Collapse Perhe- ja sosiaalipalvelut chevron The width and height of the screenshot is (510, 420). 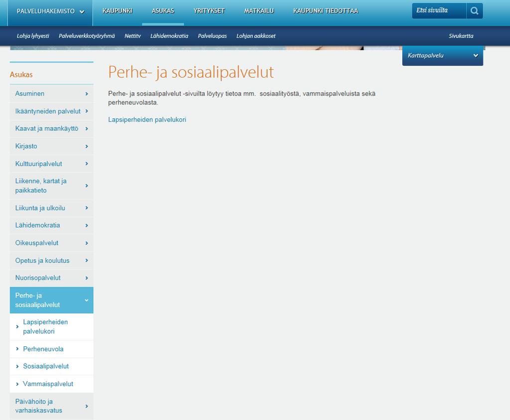(x=87, y=301)
